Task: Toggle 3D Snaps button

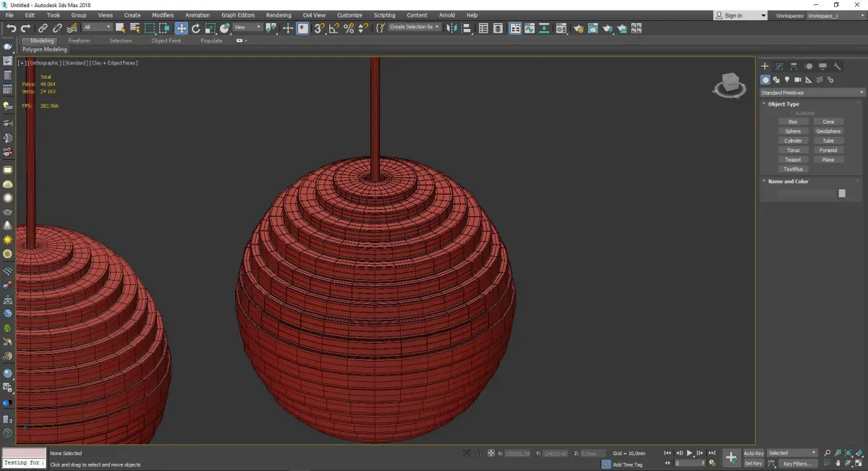Action: coord(319,28)
